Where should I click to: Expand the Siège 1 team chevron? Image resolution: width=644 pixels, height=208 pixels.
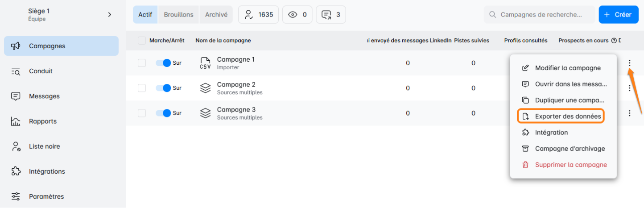(x=110, y=15)
